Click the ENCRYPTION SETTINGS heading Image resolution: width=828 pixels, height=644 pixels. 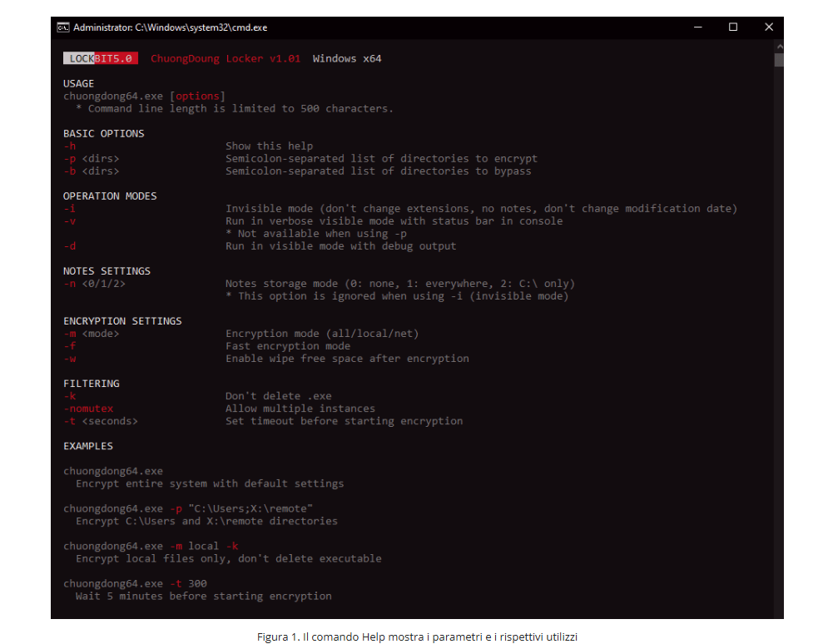[x=122, y=321]
